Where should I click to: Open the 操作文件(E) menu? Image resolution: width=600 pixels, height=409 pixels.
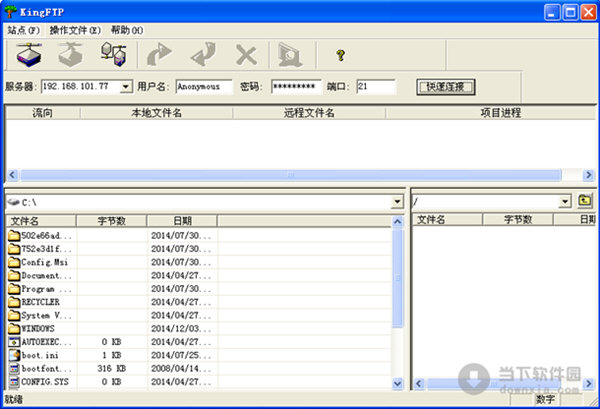[75, 30]
